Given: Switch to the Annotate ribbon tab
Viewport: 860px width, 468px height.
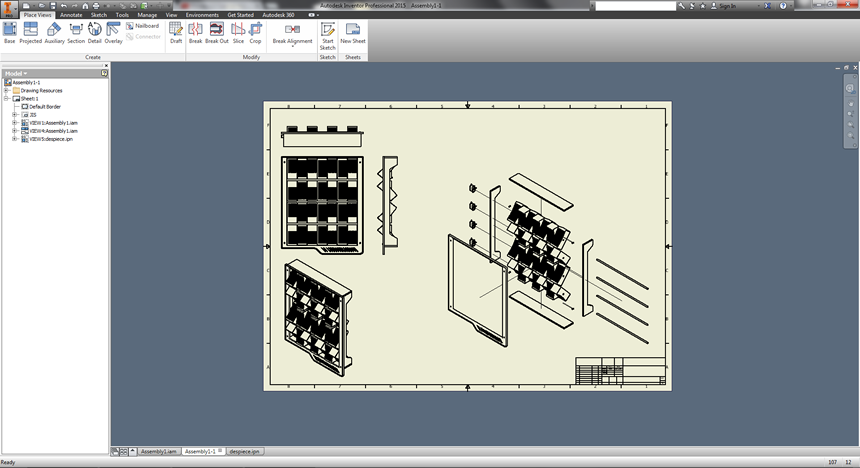Looking at the screenshot, I should click(x=71, y=15).
